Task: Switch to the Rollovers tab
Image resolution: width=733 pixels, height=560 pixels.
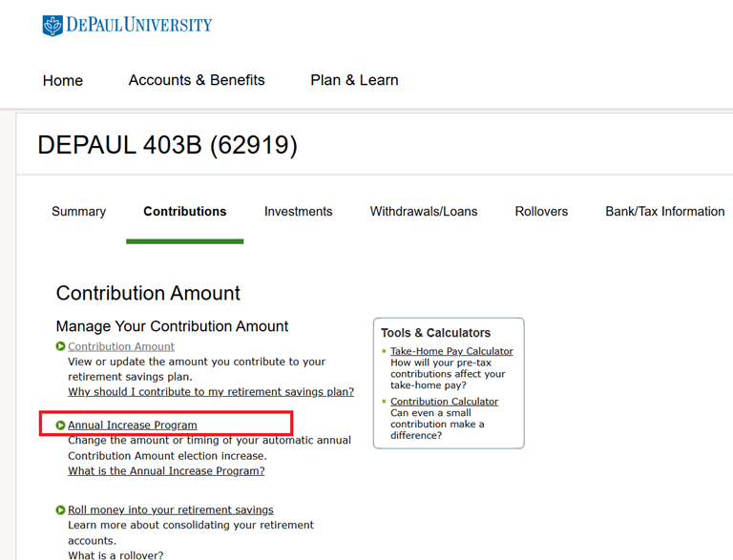Action: pyautogui.click(x=541, y=212)
